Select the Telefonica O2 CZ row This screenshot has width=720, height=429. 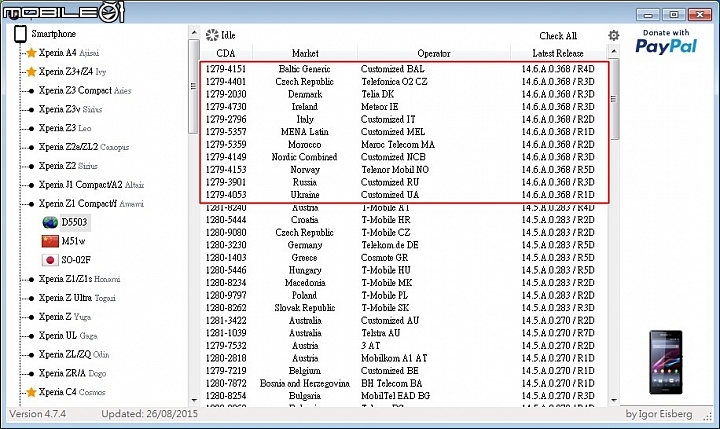click(405, 82)
